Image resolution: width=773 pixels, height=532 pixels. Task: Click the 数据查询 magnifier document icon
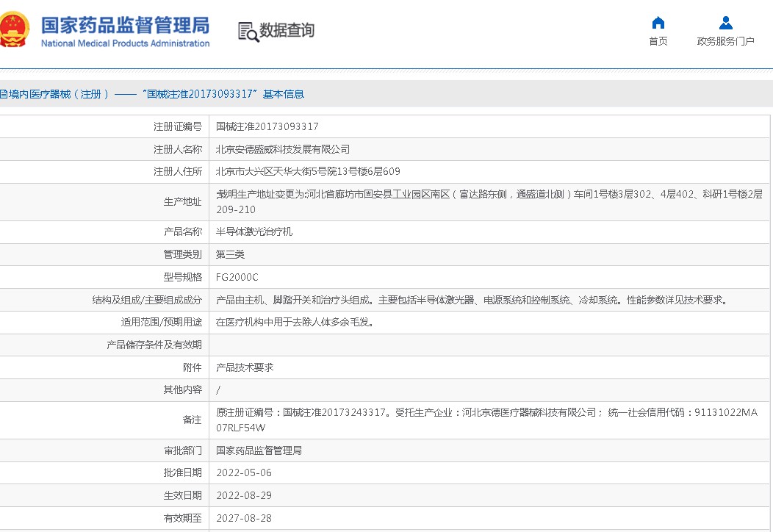(248, 32)
